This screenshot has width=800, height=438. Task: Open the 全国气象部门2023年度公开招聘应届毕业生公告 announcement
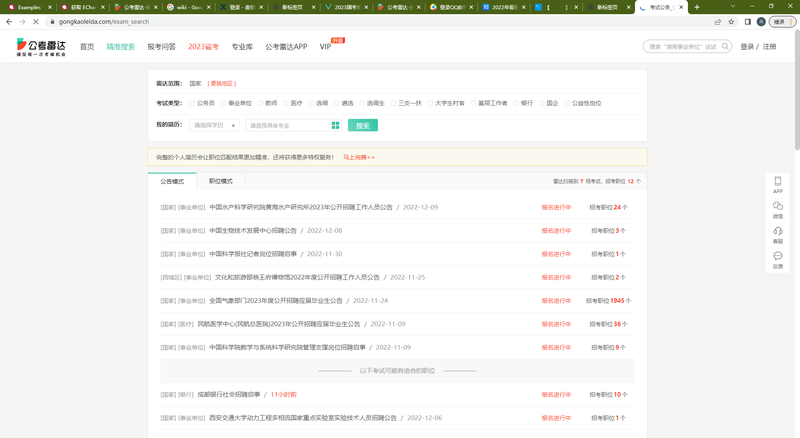pyautogui.click(x=276, y=301)
